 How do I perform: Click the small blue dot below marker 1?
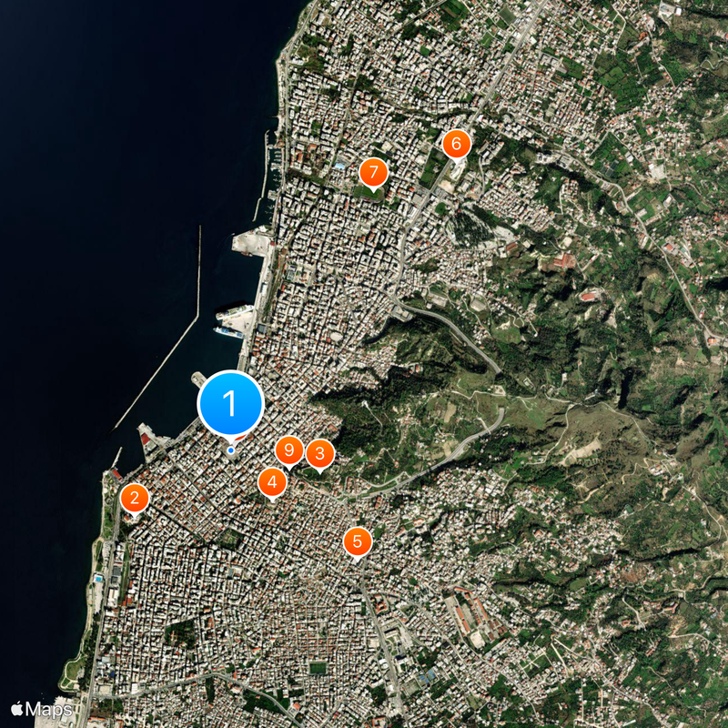[x=230, y=450]
